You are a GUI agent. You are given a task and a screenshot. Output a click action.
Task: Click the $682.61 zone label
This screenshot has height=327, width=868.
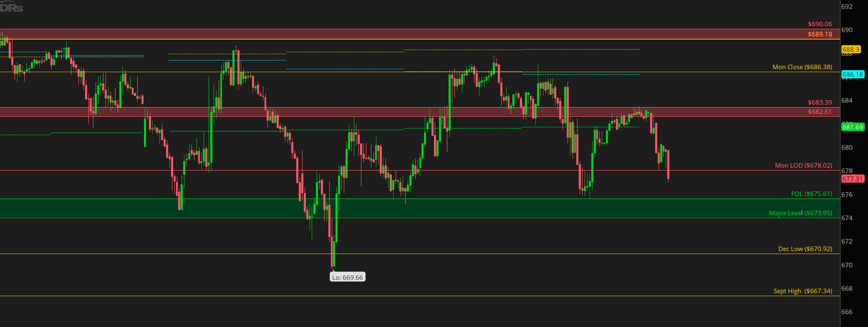820,112
